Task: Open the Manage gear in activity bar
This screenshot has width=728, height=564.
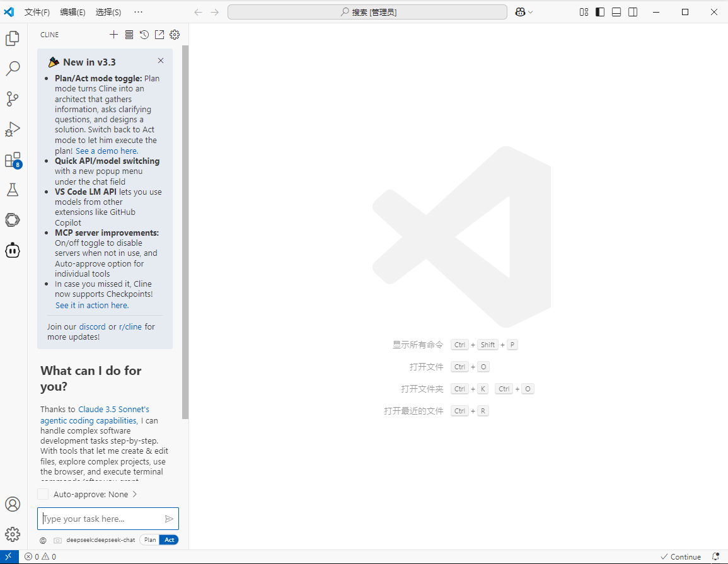Action: (13, 534)
